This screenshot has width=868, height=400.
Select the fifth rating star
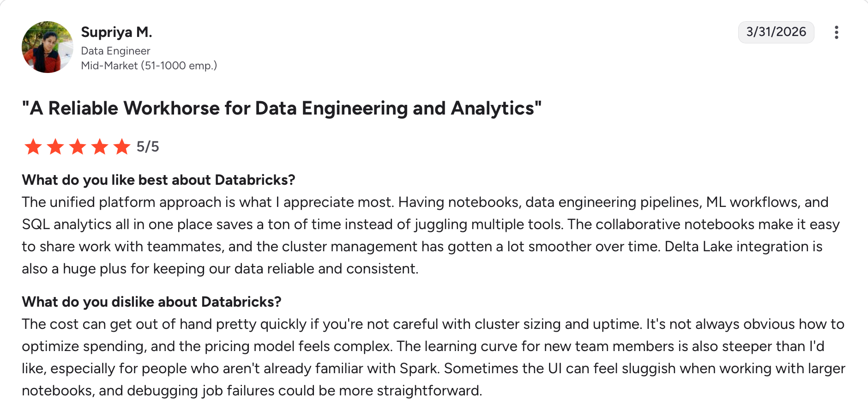tap(122, 147)
